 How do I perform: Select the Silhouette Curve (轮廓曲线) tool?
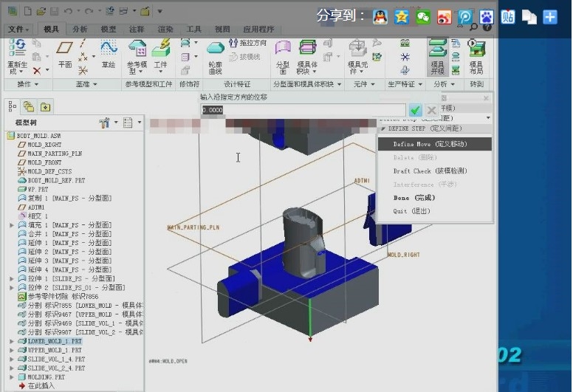pos(215,49)
